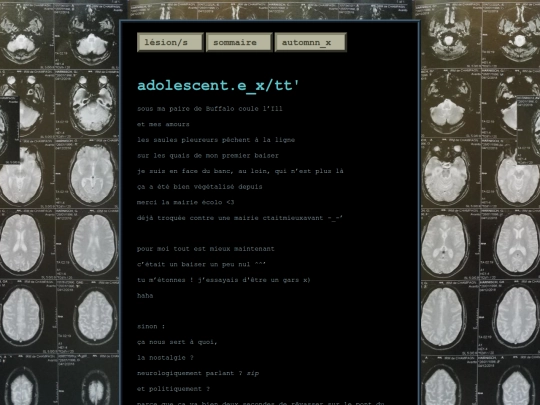
Task: Click 'ça a été bien végétalisé depuis'
Action: pos(200,187)
